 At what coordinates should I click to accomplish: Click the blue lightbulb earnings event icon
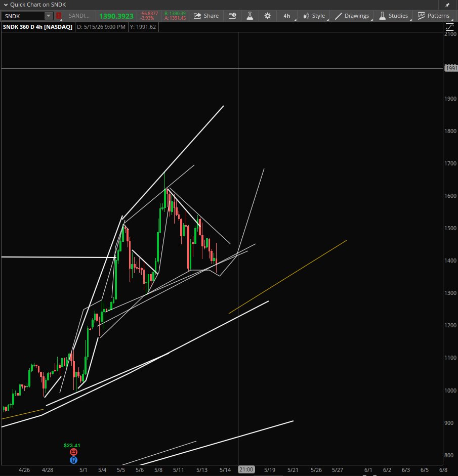73,460
